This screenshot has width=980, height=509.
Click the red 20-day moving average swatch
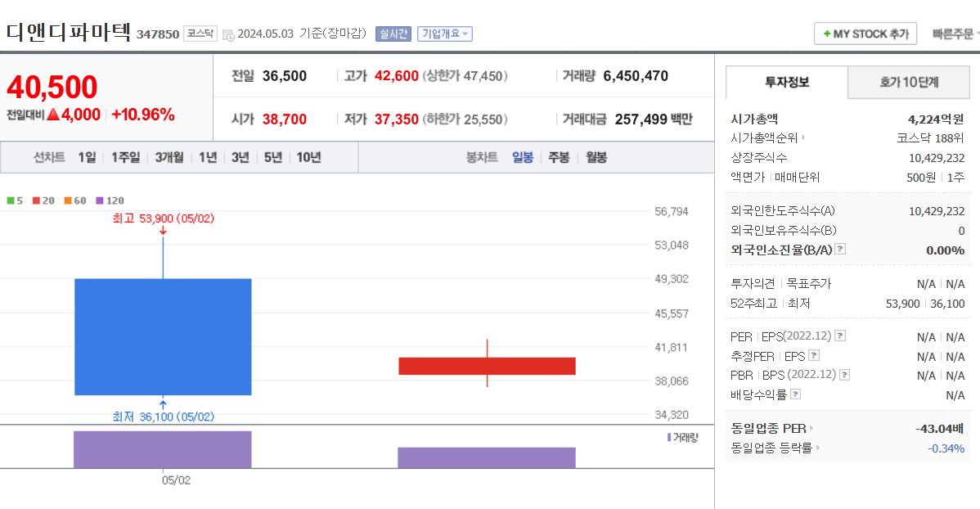[36, 200]
